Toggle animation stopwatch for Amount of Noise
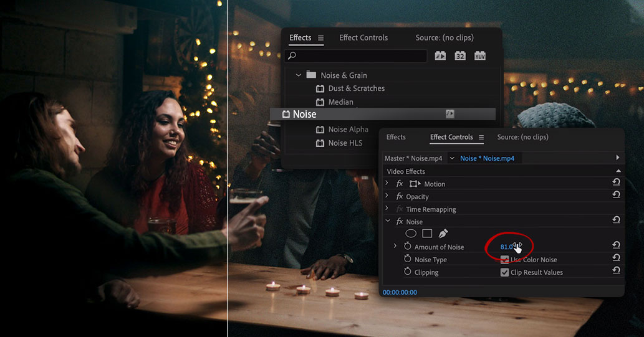Screen dimensions: 644x337 click(408, 247)
